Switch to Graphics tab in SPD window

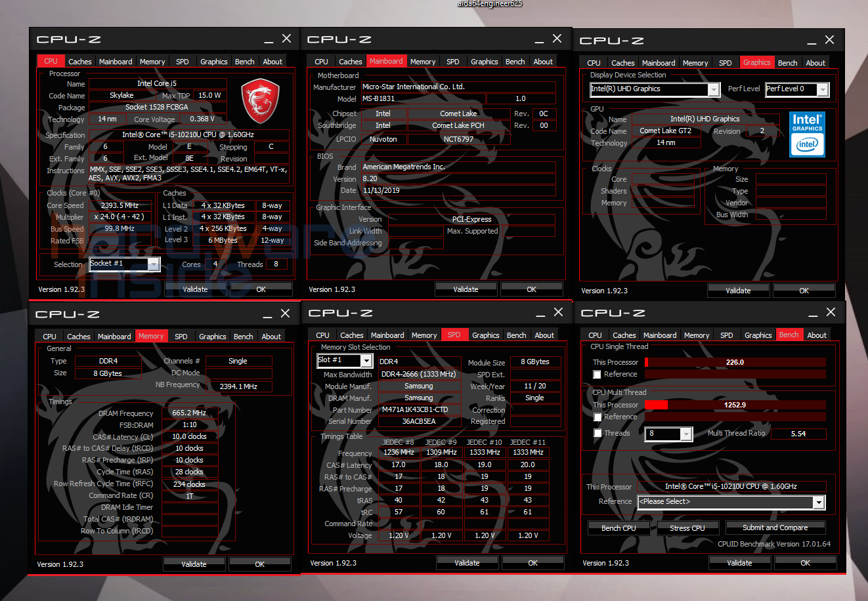tap(486, 335)
